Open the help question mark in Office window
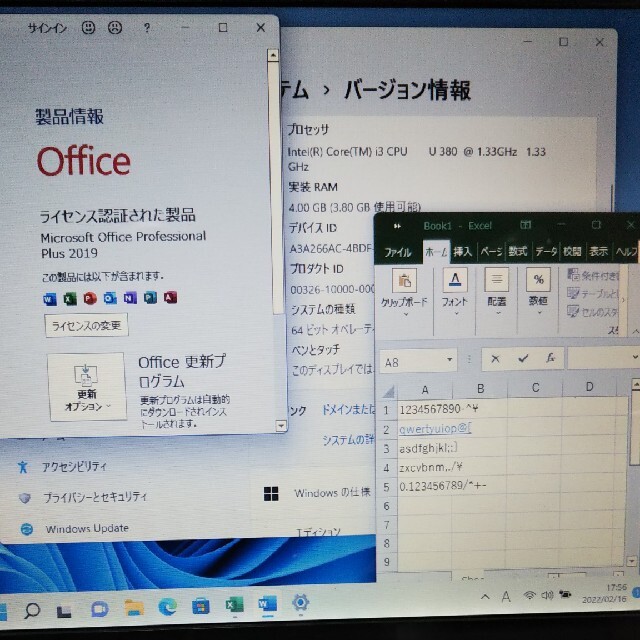 coord(147,28)
